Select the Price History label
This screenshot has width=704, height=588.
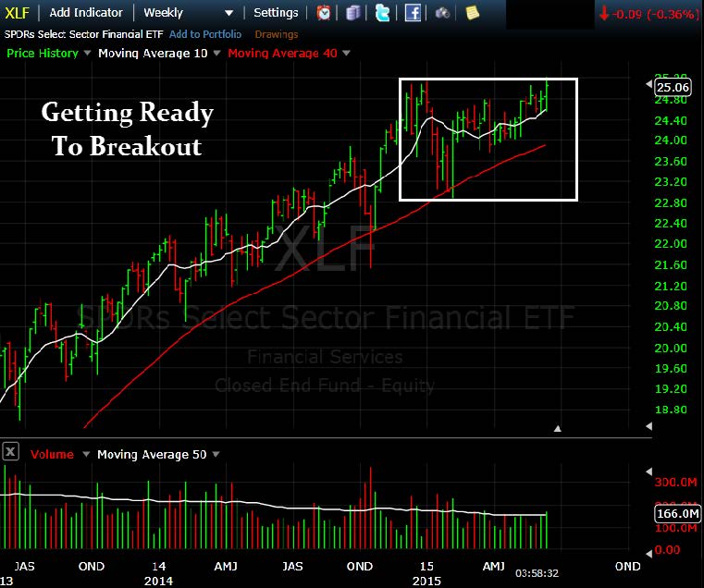[x=43, y=54]
